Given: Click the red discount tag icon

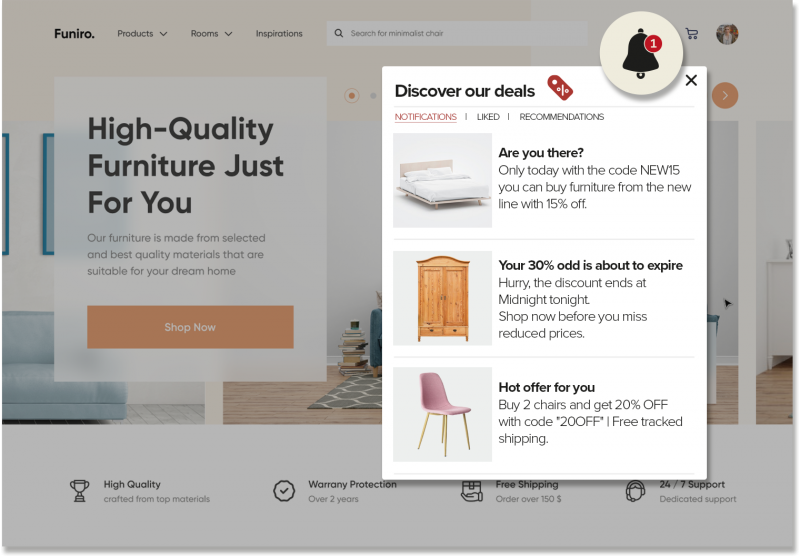Looking at the screenshot, I should (560, 88).
